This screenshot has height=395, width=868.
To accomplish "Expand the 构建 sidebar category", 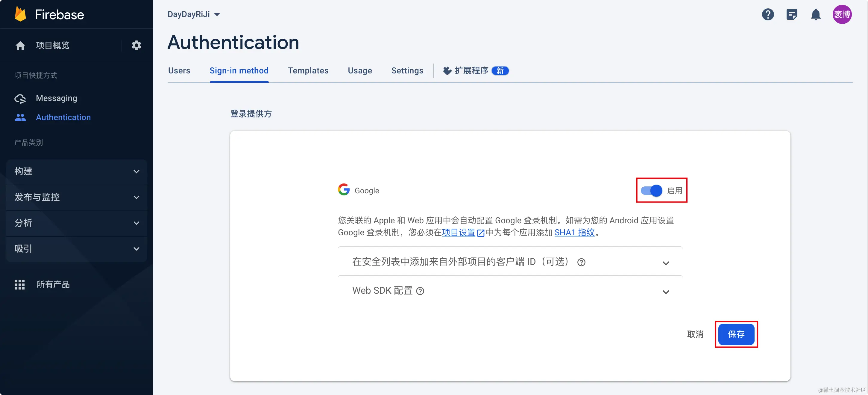I will coord(77,171).
